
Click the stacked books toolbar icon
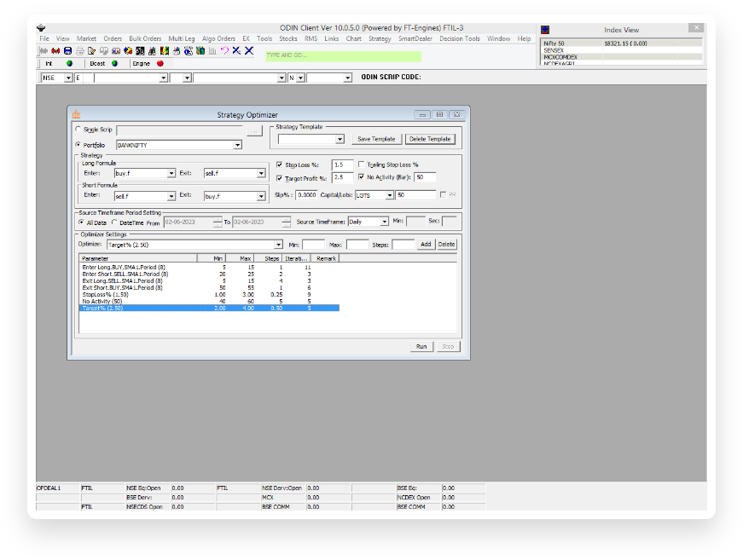click(200, 50)
